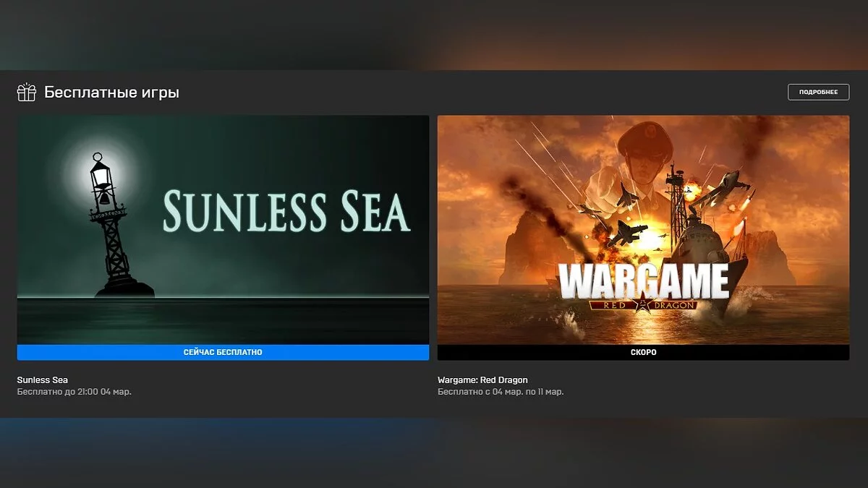Click the СЕЙЧАС БЕСПЛАТНО blue banner
Image resolution: width=868 pixels, height=488 pixels.
223,352
